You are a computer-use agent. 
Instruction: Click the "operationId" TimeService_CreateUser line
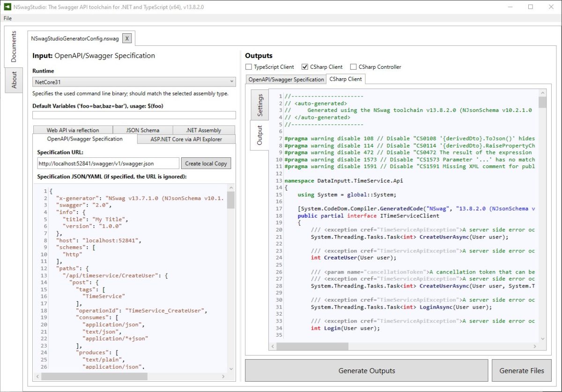coord(141,311)
